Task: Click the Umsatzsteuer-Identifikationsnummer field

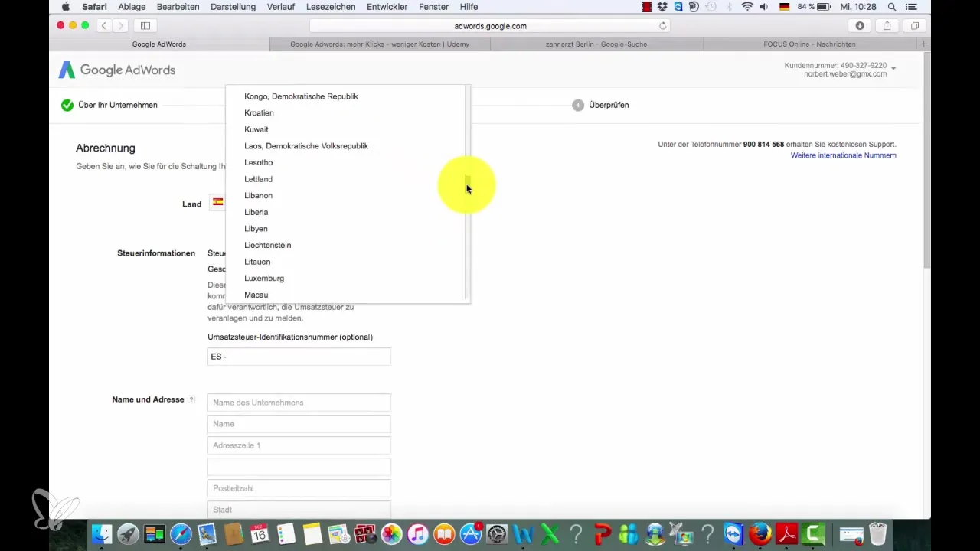Action: click(299, 357)
